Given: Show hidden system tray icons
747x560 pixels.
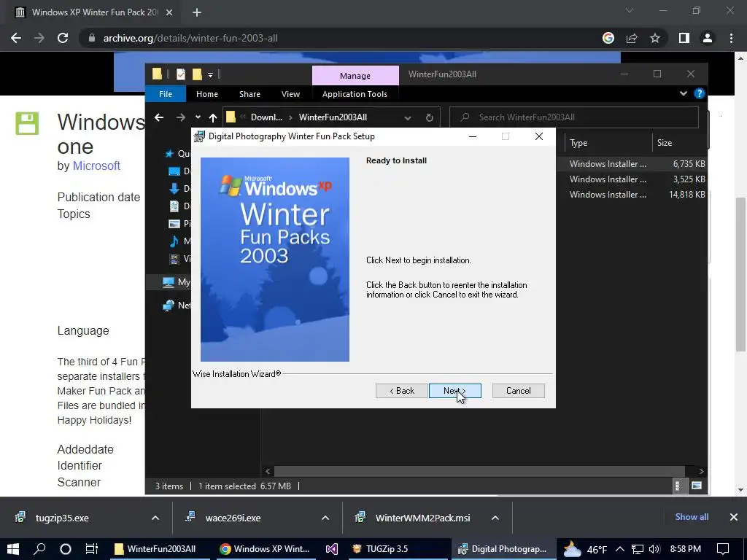Looking at the screenshot, I should (x=620, y=548).
